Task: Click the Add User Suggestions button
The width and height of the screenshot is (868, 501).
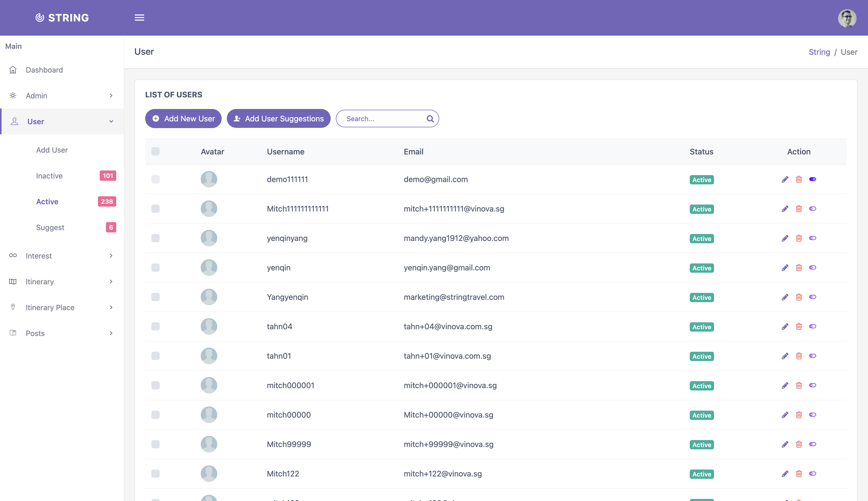Action: (278, 119)
